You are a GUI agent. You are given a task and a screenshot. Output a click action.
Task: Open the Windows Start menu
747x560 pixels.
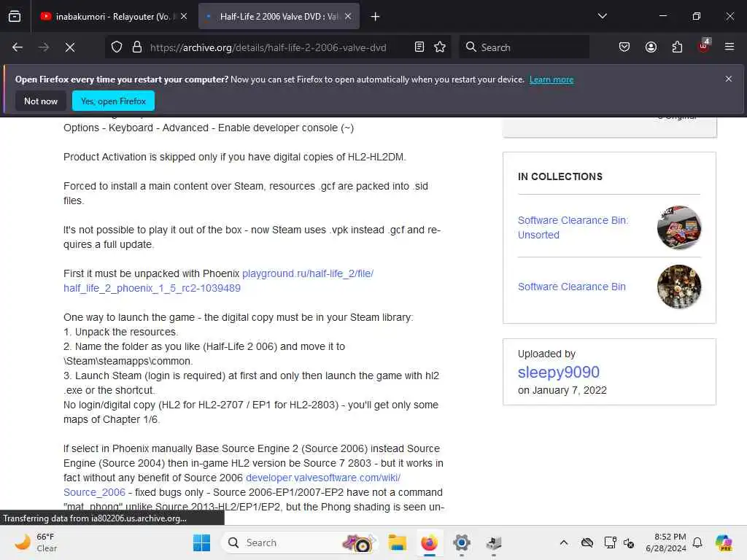(x=201, y=542)
